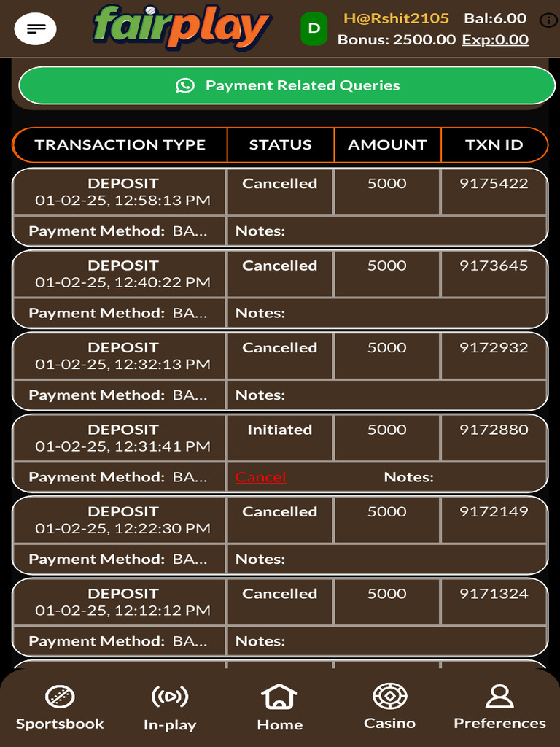Go to Home in bottom navigation

pos(280,707)
